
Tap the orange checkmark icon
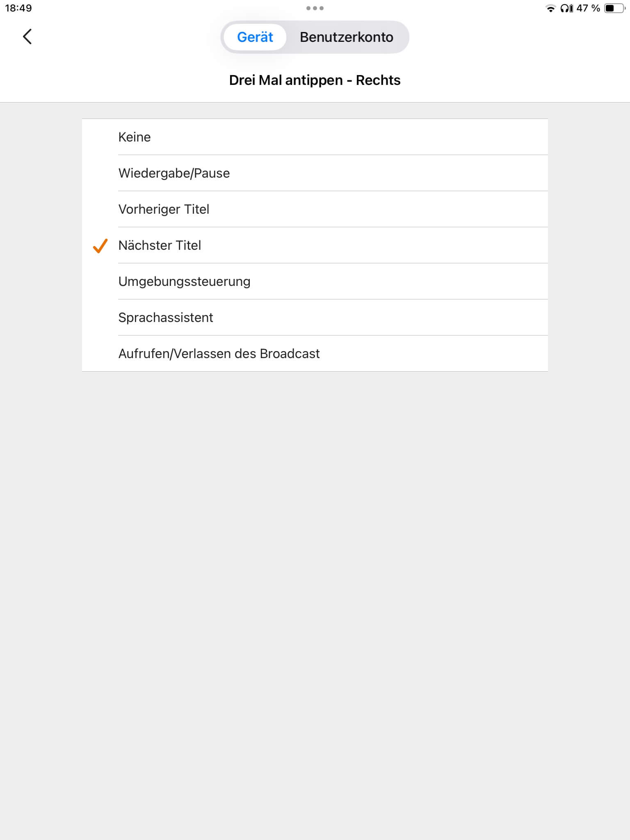point(100,246)
